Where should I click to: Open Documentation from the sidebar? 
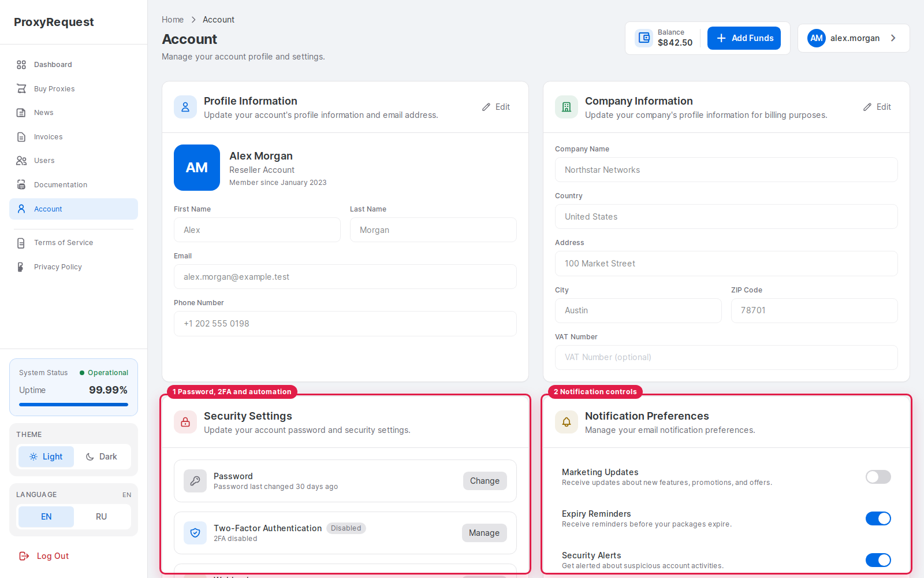[73, 185]
